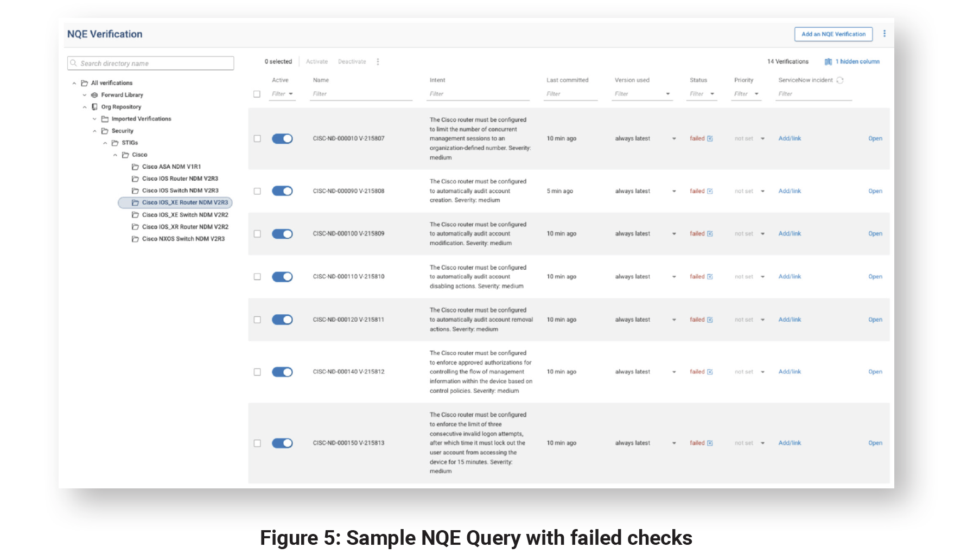Select Cisco IOS_XR Router NDM V2R2 folder
Image resolution: width=954 pixels, height=560 pixels.
(x=185, y=227)
